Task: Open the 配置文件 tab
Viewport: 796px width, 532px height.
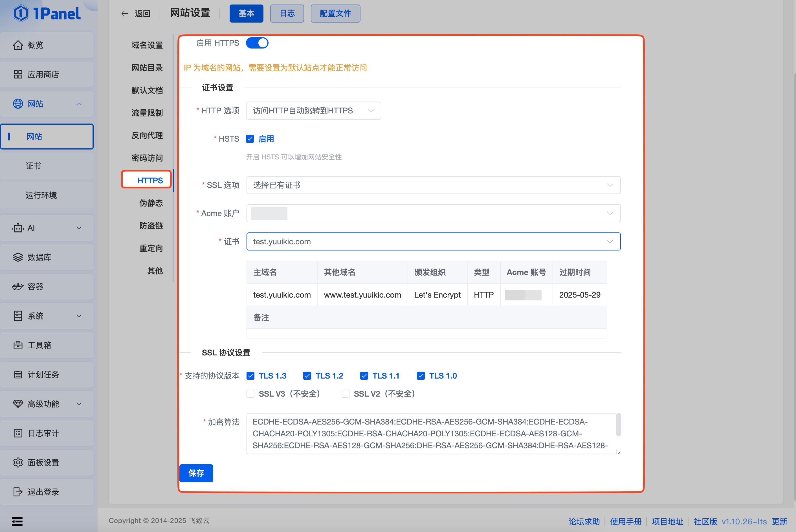Action: pyautogui.click(x=335, y=14)
